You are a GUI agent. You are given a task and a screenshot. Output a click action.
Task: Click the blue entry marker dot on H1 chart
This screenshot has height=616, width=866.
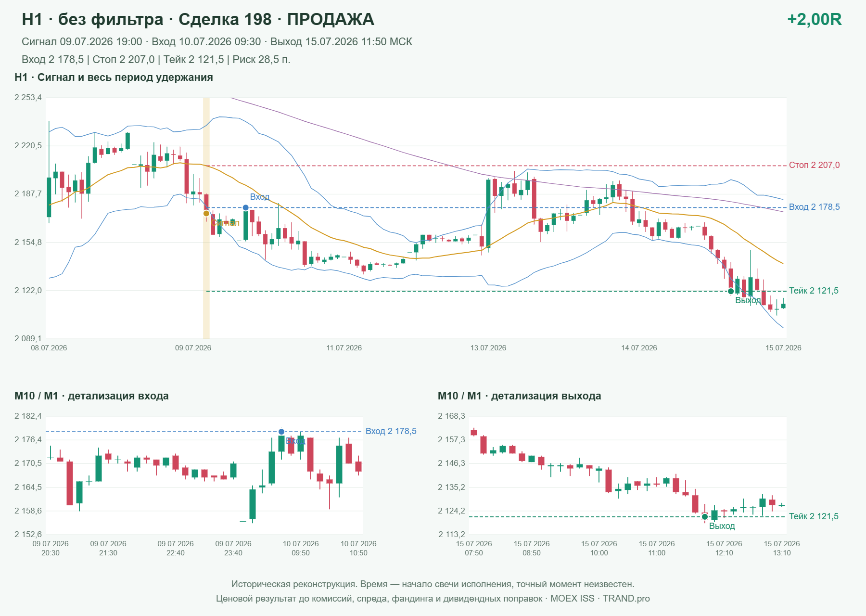coord(245,208)
